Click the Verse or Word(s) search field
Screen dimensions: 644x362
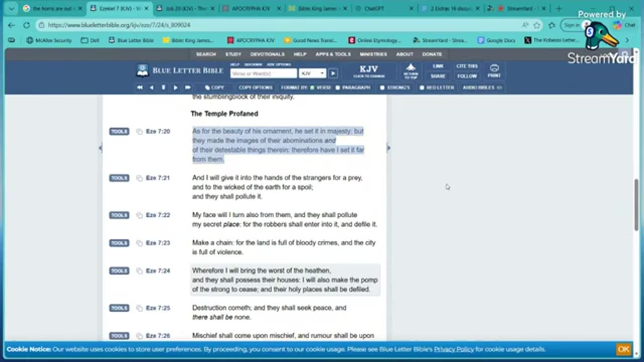pyautogui.click(x=264, y=73)
